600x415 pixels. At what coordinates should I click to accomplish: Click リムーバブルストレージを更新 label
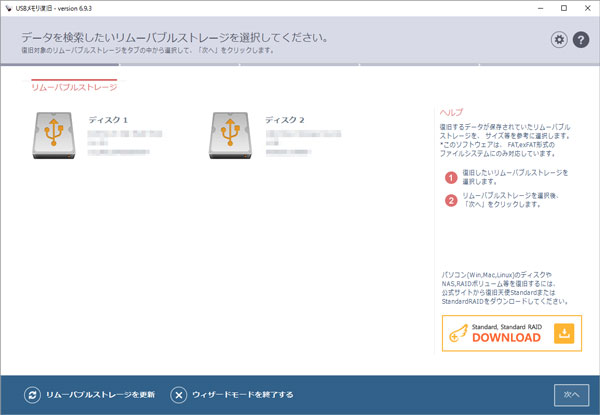pyautogui.click(x=100, y=394)
